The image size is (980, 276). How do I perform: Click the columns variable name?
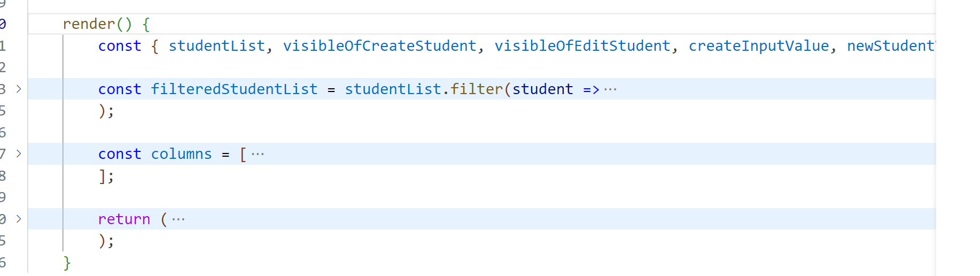coord(181,154)
